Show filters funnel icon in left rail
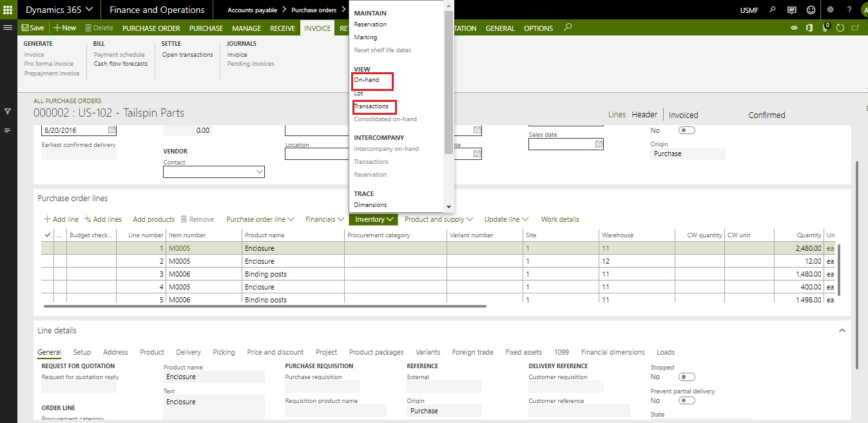 tap(8, 111)
